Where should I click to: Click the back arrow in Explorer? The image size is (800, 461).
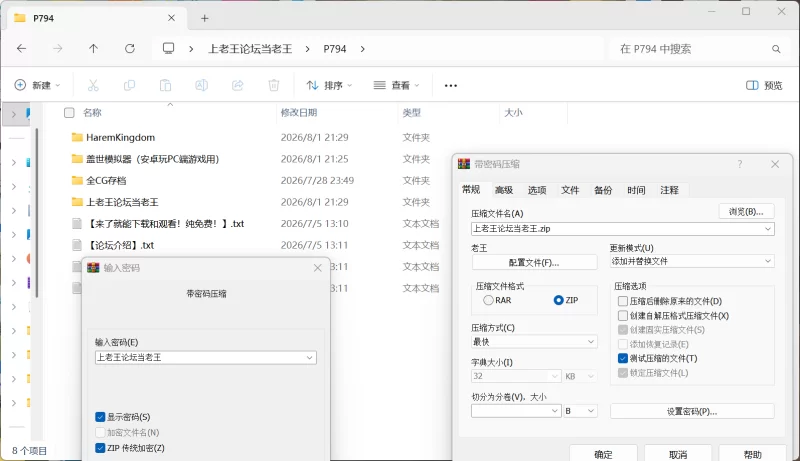click(x=21, y=48)
